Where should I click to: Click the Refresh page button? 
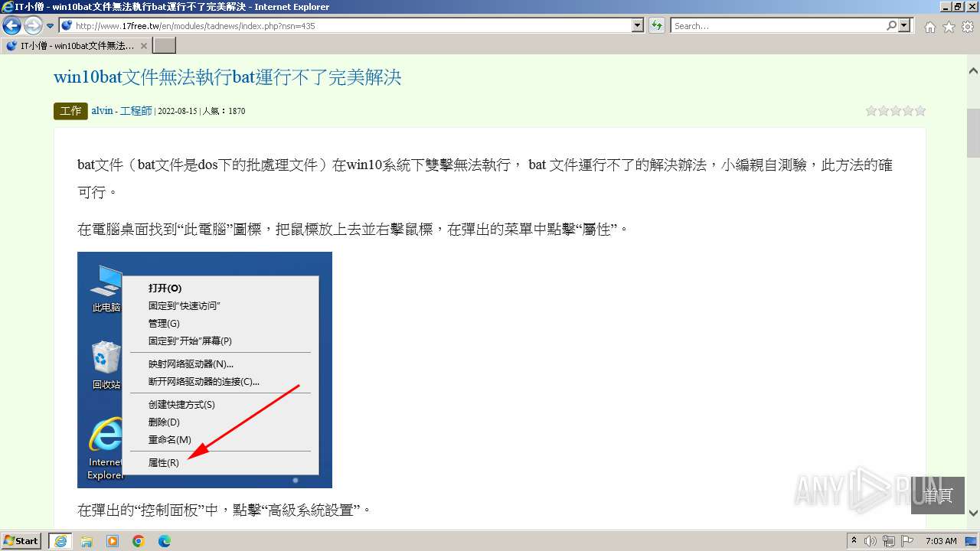tap(657, 25)
